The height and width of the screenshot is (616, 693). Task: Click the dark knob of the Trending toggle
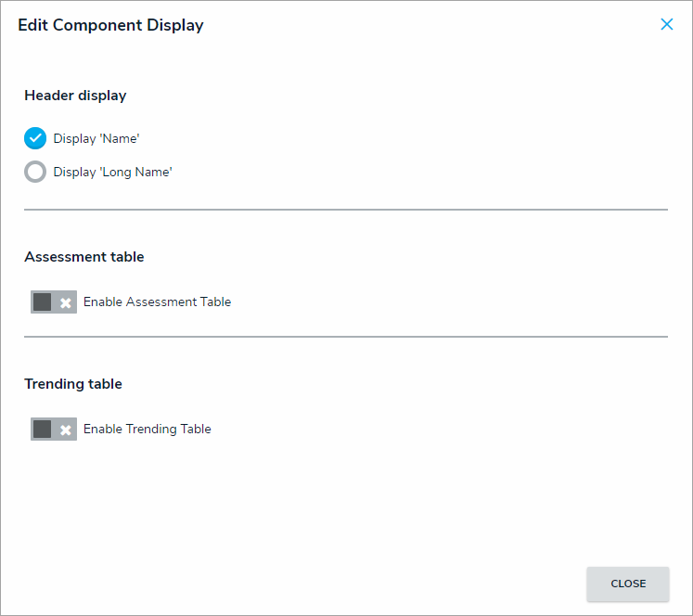[x=42, y=430]
